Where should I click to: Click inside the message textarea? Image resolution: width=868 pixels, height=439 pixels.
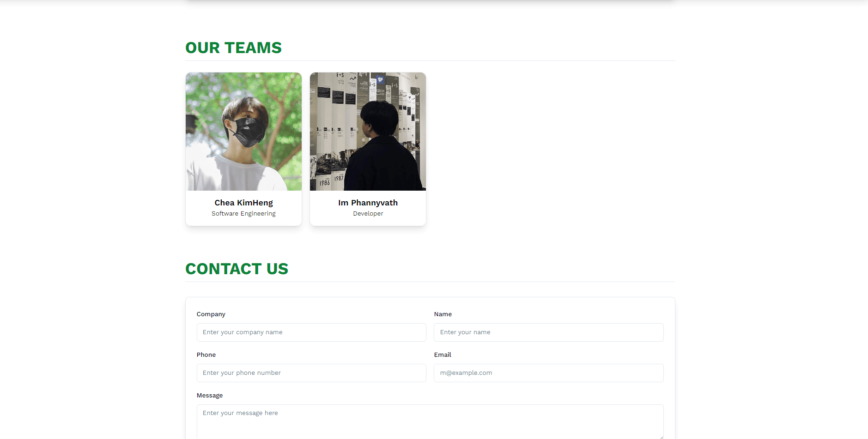[430, 422]
